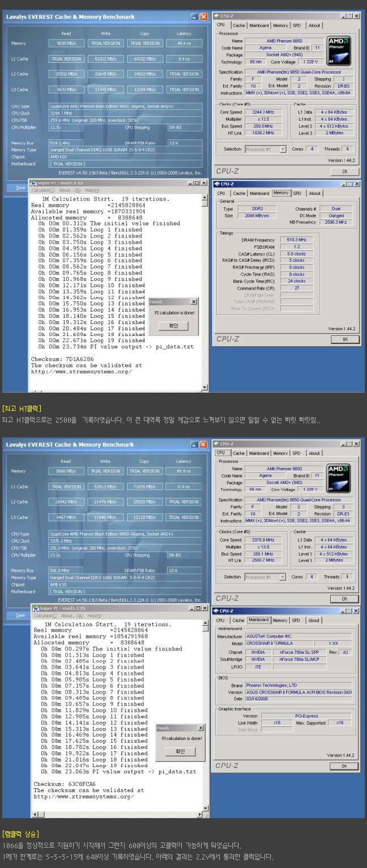Click Save in EVEREST window showing 8866 MB/s

(x=20, y=615)
